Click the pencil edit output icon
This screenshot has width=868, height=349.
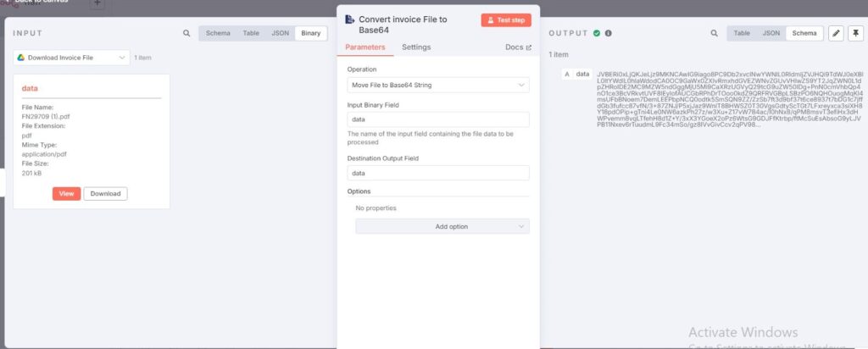pyautogui.click(x=836, y=33)
